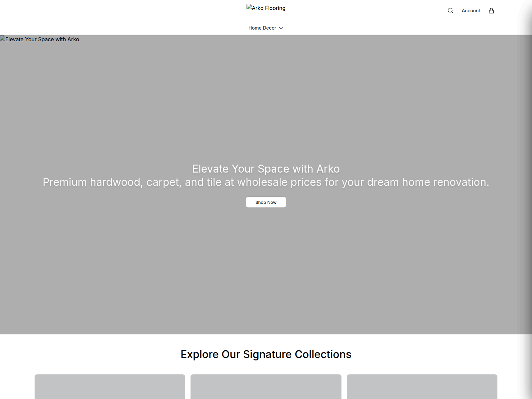Expand the Home Decor chevron arrow
This screenshot has height=399, width=532.
click(281, 28)
